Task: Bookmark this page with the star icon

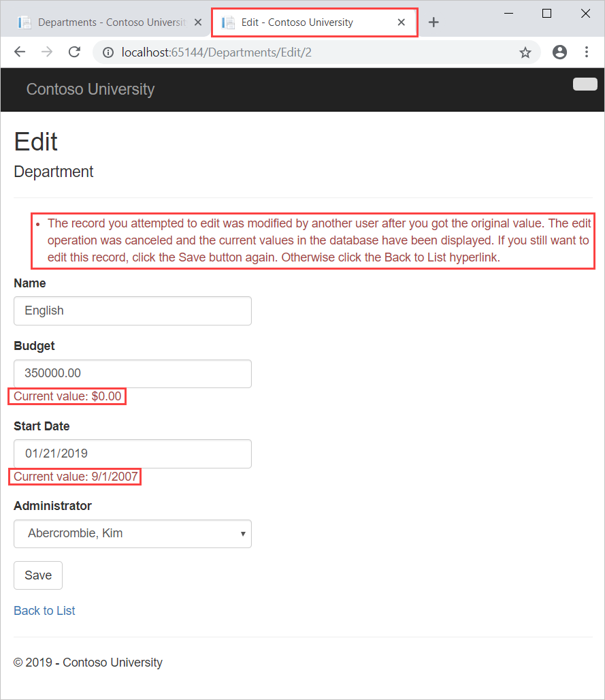Action: (525, 52)
